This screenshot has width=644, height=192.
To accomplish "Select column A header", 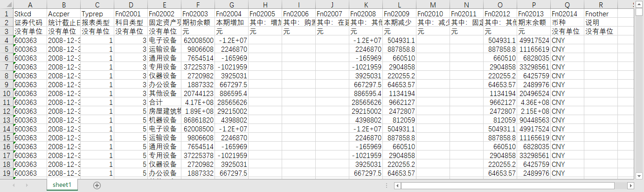I will pyautogui.click(x=30, y=4).
